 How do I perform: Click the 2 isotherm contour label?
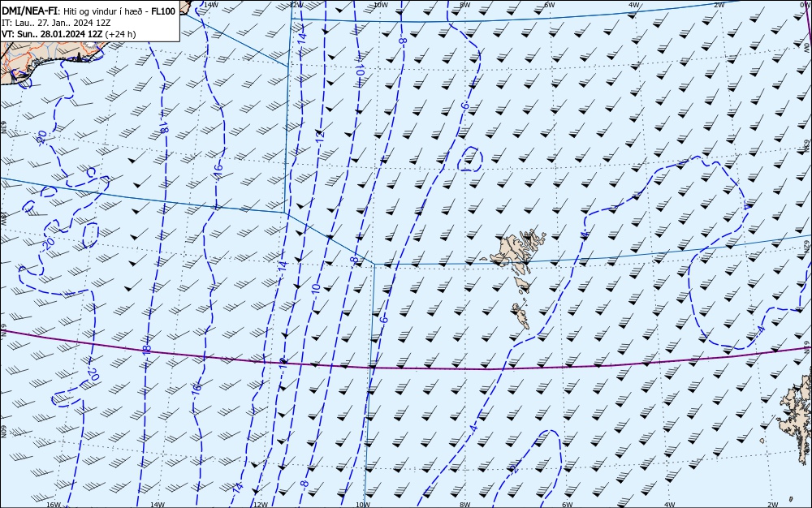click(514, 467)
